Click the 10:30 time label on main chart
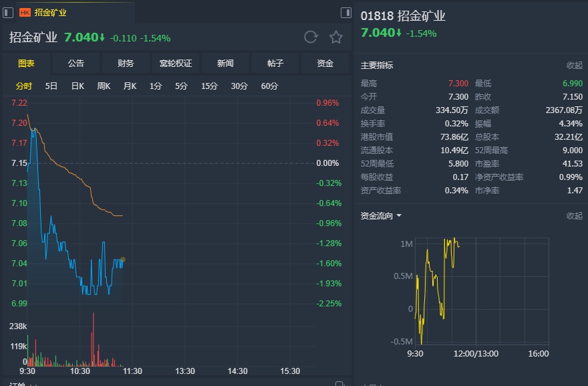 (80, 371)
